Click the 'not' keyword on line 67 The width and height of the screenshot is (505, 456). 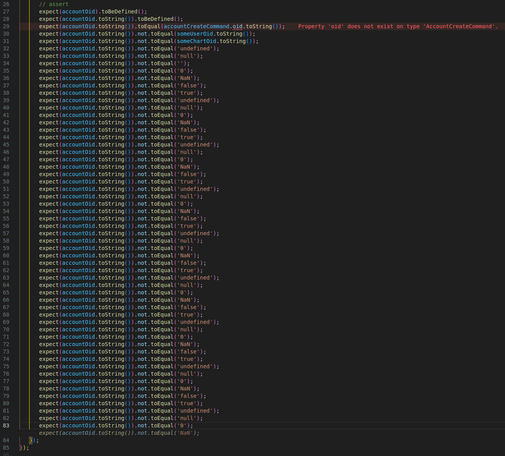click(x=142, y=307)
